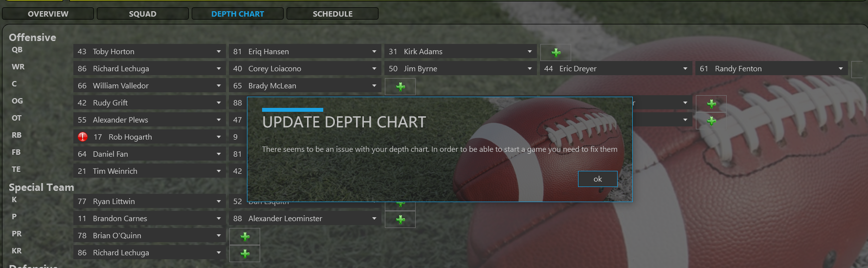
Task: Open the Randy Fenton receiver dropdown
Action: coord(772,68)
